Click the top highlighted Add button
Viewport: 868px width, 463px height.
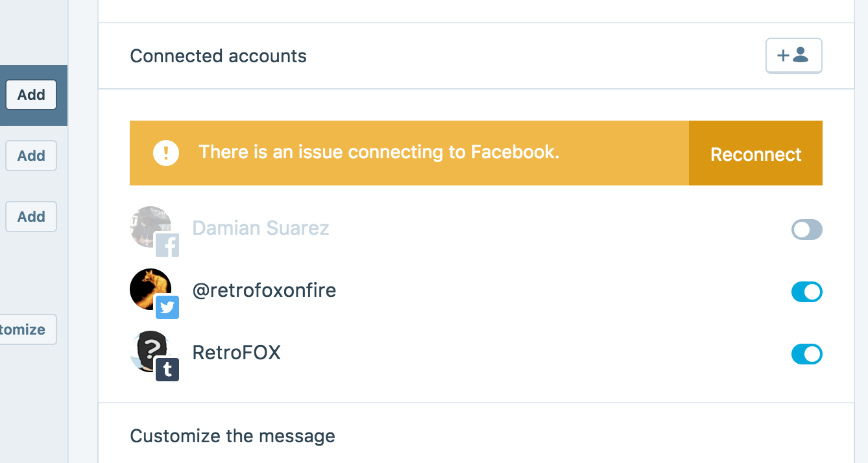click(31, 95)
